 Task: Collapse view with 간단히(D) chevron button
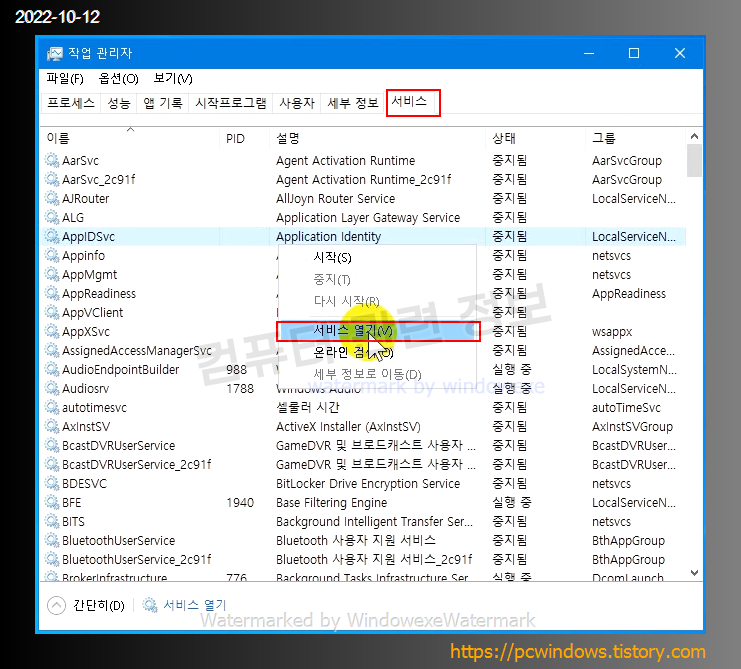click(x=56, y=605)
